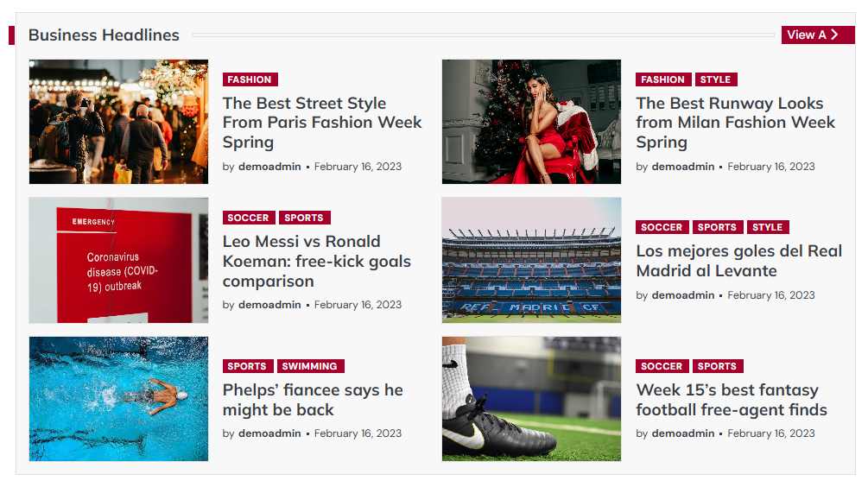
Task: Select the SPORTS tag on the Phelps article
Action: pyautogui.click(x=248, y=366)
